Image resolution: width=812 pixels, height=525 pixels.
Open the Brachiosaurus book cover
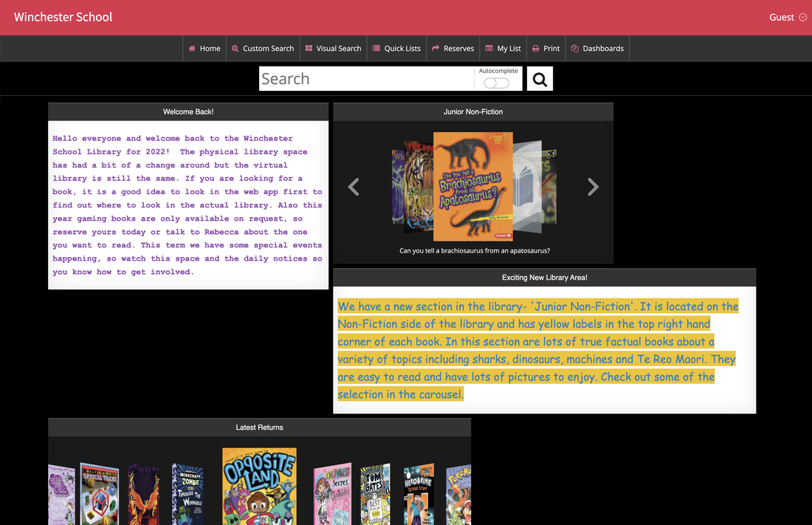click(x=472, y=187)
